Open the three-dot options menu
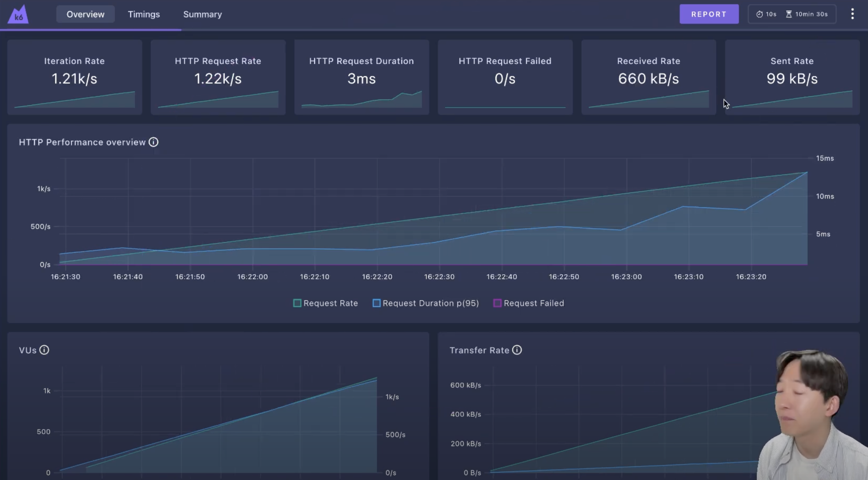Image resolution: width=868 pixels, height=480 pixels. coord(852,14)
